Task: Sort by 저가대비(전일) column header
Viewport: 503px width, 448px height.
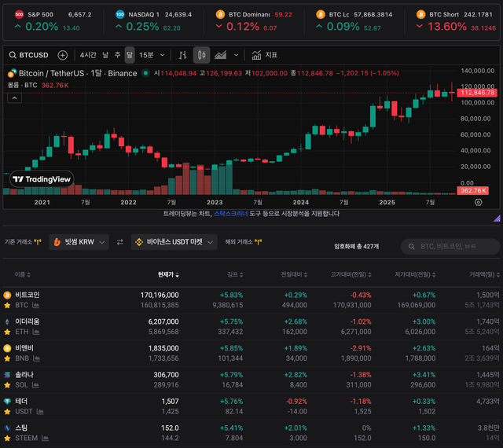Action: click(x=415, y=274)
